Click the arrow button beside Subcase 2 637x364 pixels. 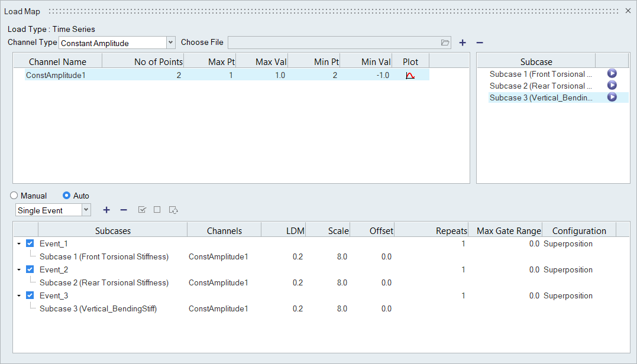[x=612, y=86]
